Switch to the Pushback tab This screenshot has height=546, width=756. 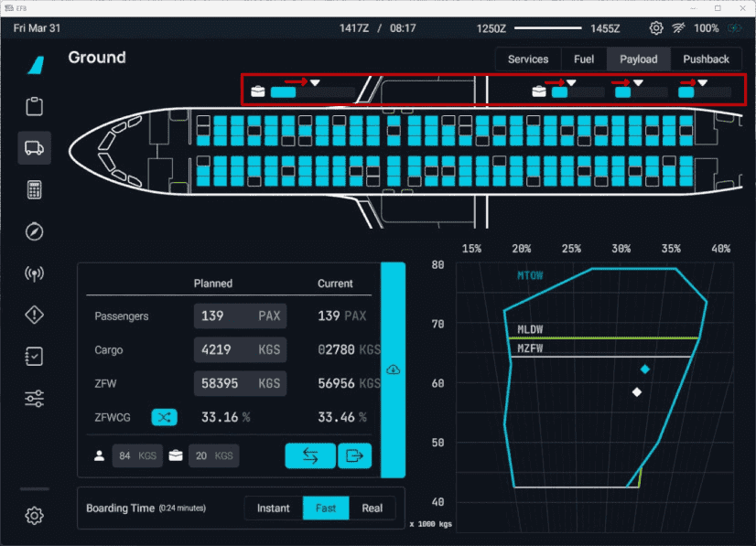point(706,59)
